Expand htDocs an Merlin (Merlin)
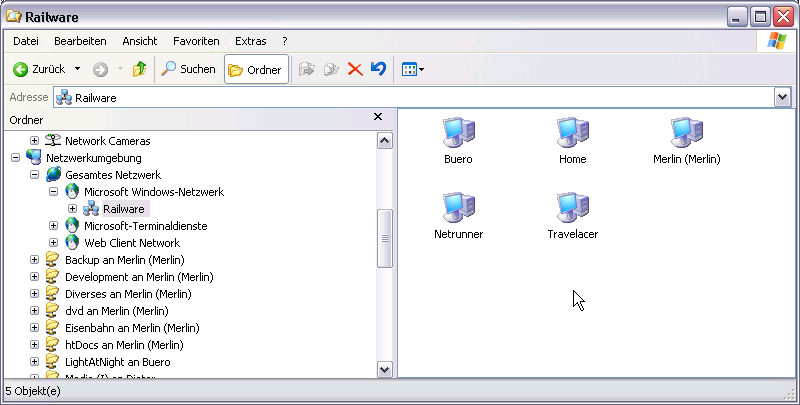 (34, 345)
